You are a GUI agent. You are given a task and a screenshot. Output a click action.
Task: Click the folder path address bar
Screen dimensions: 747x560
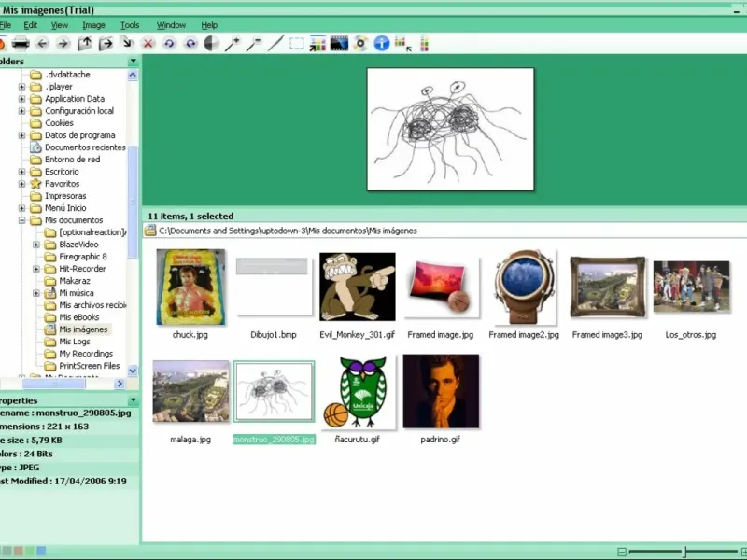[x=444, y=231]
